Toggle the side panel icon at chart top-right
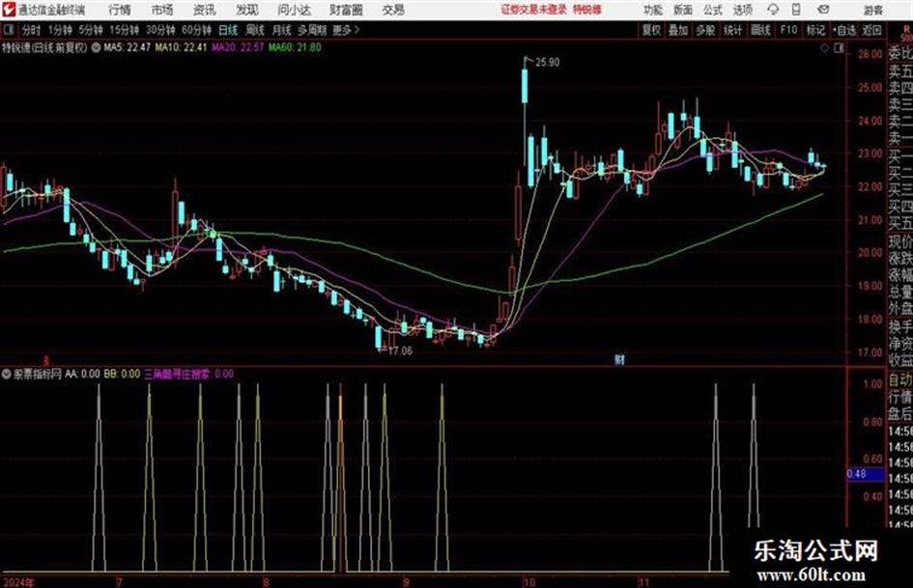Screen dimensions: 913x588 pyautogui.click(x=839, y=48)
